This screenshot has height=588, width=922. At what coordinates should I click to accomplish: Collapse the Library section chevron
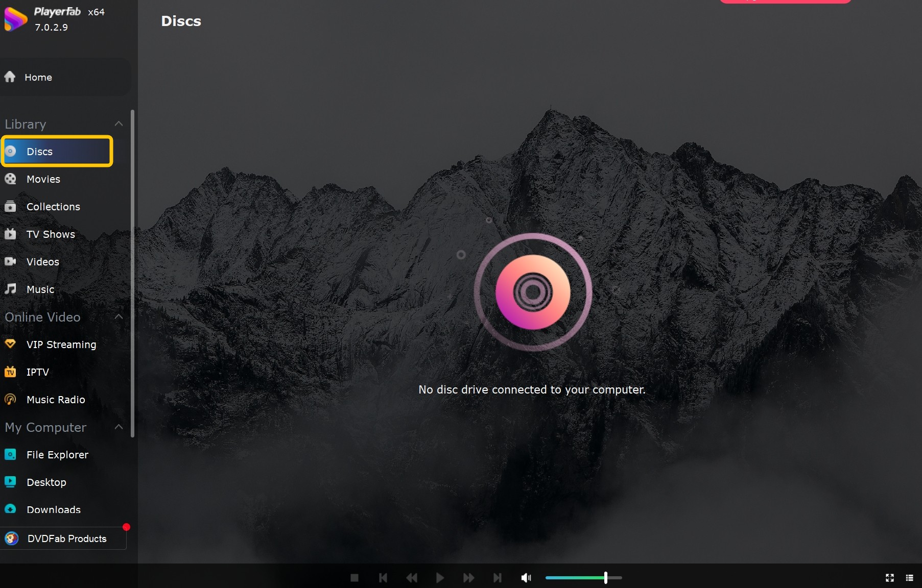coord(119,124)
